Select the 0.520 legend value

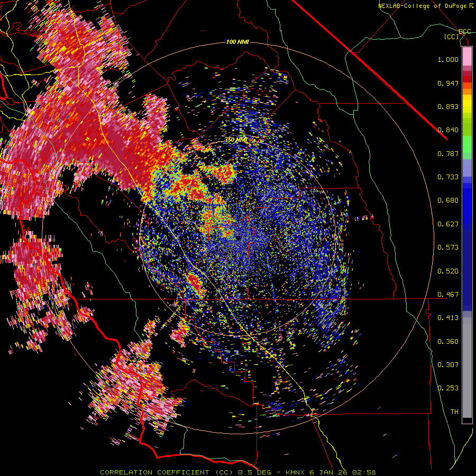click(448, 271)
